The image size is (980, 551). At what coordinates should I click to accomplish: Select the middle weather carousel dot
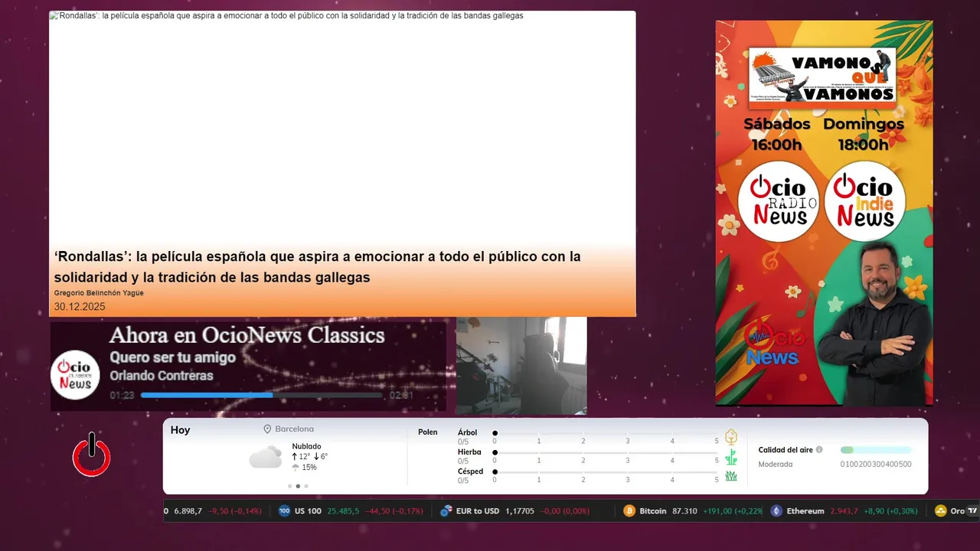(x=298, y=486)
